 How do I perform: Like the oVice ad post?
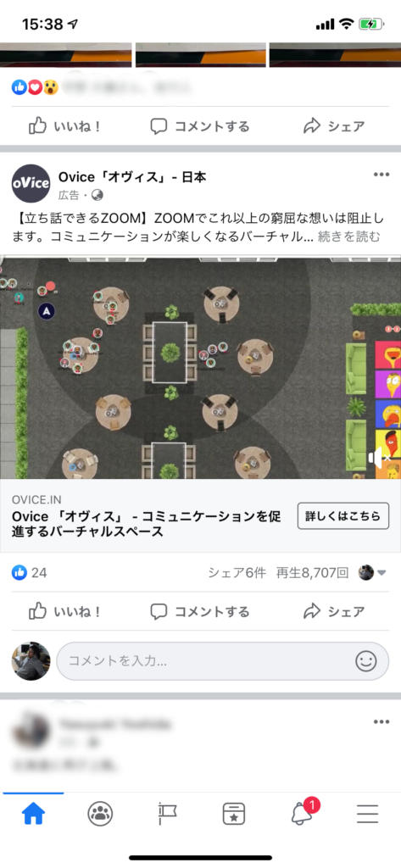point(64,611)
